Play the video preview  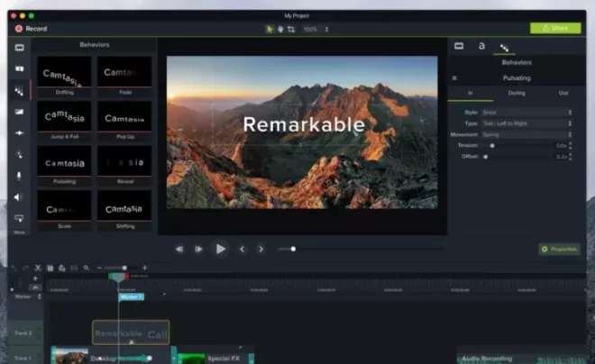[x=221, y=249]
